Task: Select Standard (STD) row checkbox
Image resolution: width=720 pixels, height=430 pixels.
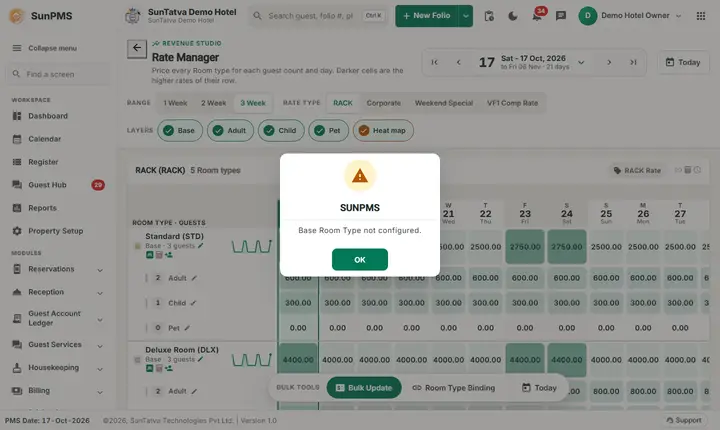Action: 137,246
